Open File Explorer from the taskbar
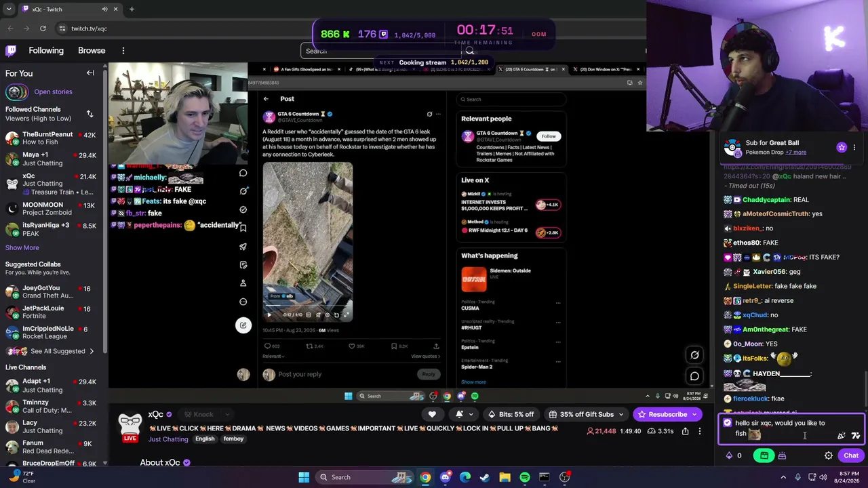The height and width of the screenshot is (488, 868). click(x=505, y=477)
